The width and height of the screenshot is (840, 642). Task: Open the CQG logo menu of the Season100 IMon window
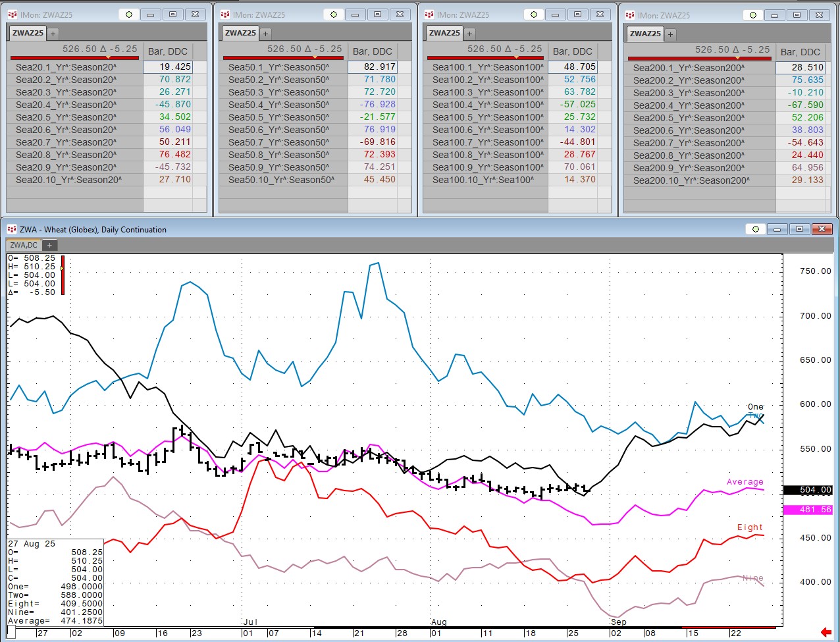(x=429, y=14)
